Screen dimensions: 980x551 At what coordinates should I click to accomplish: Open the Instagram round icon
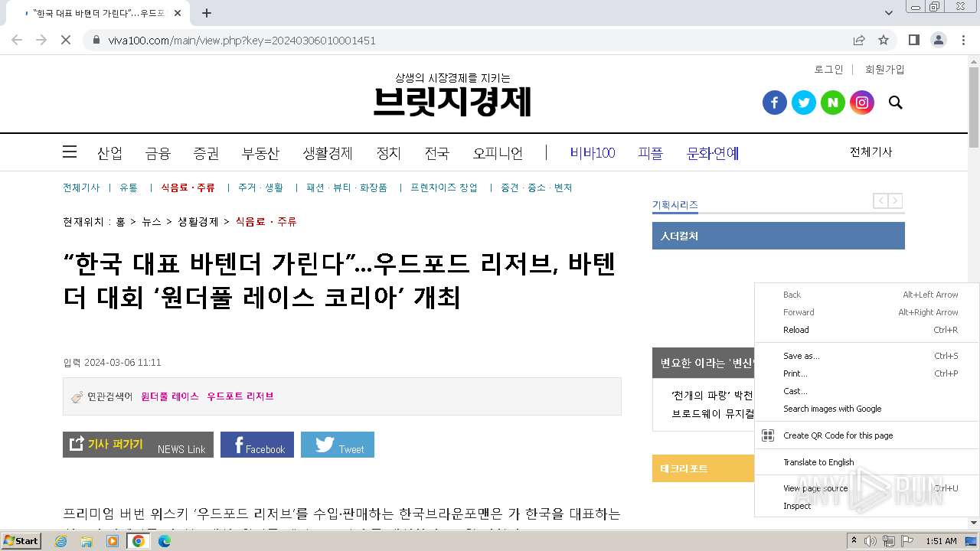click(861, 103)
